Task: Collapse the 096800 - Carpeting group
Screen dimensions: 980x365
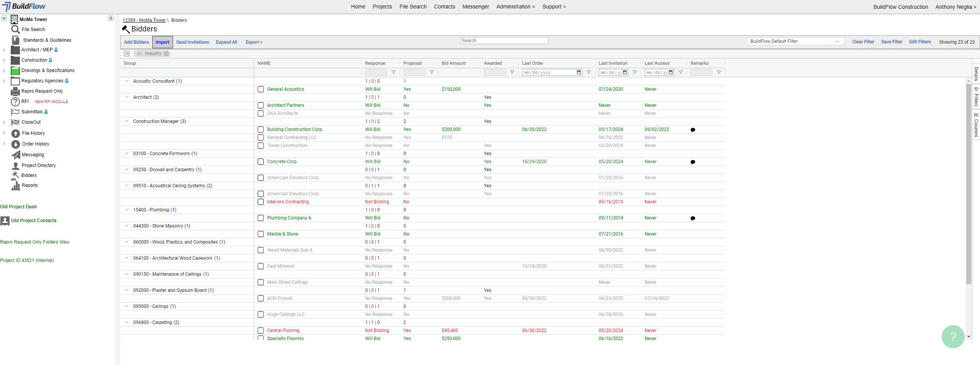Action: [127, 322]
